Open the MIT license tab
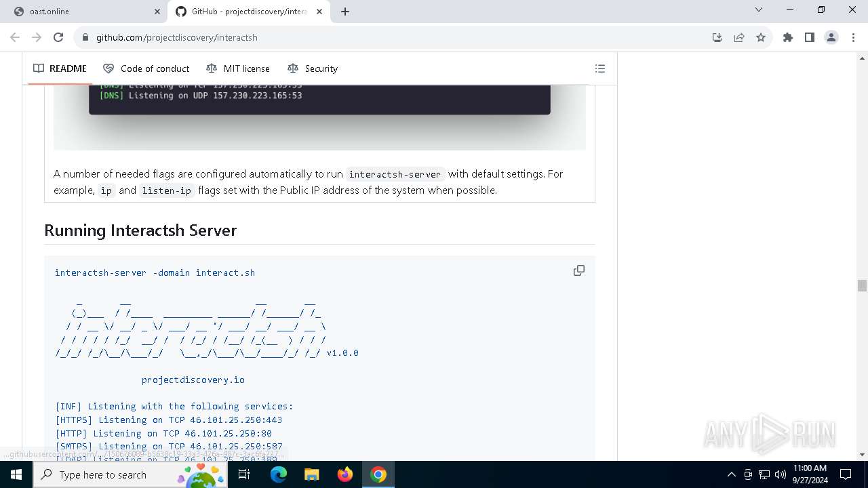 [237, 68]
